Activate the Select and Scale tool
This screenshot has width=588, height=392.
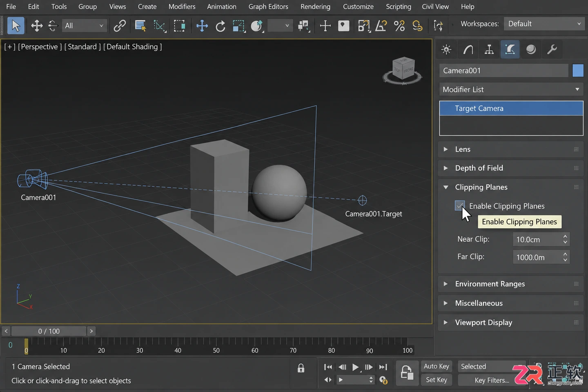[x=238, y=26]
